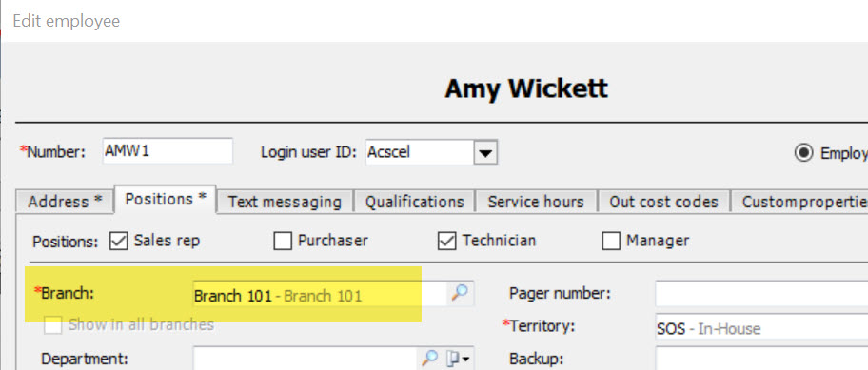Open the Department door icon menu
This screenshot has height=370, width=868.
pyautogui.click(x=457, y=359)
